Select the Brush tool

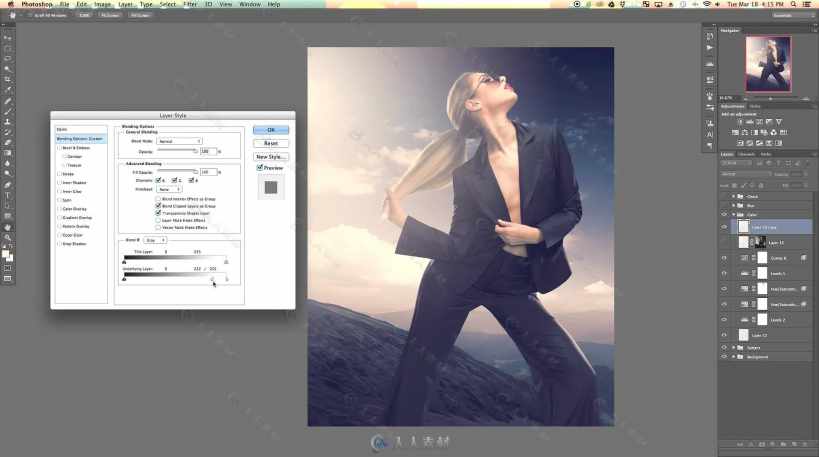point(7,111)
